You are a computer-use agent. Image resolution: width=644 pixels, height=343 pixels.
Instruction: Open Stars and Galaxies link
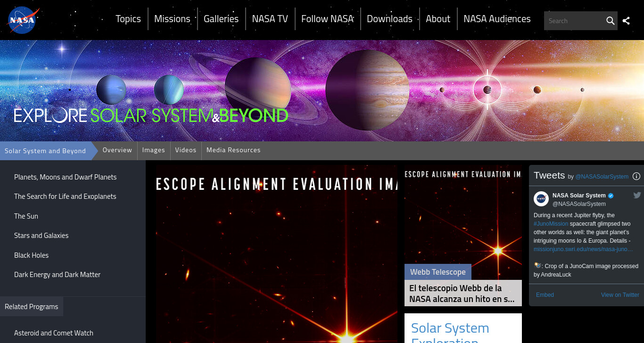(x=41, y=236)
